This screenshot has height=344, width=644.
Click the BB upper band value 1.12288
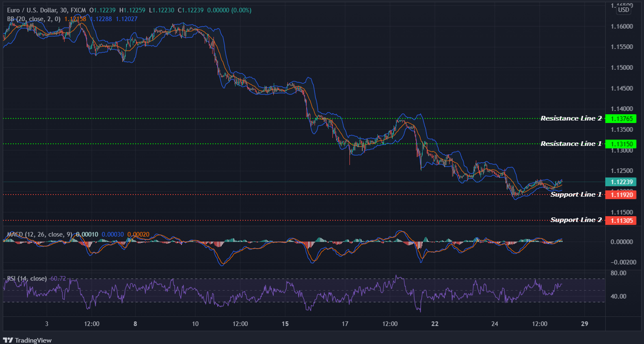click(101, 19)
